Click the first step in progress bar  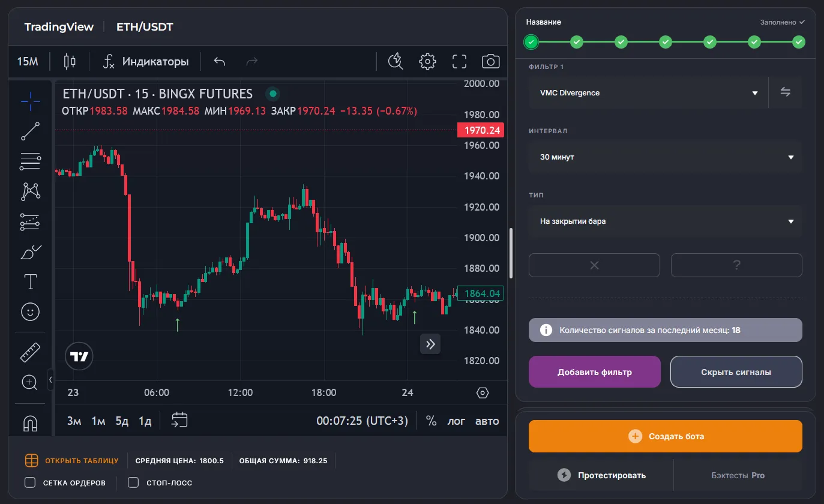(531, 42)
